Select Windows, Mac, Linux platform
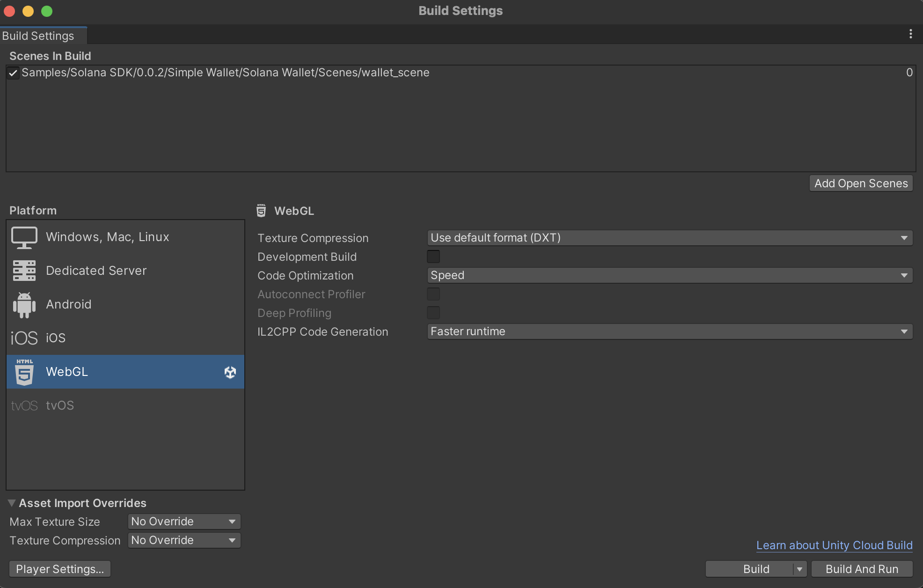The width and height of the screenshot is (923, 588). pos(125,237)
